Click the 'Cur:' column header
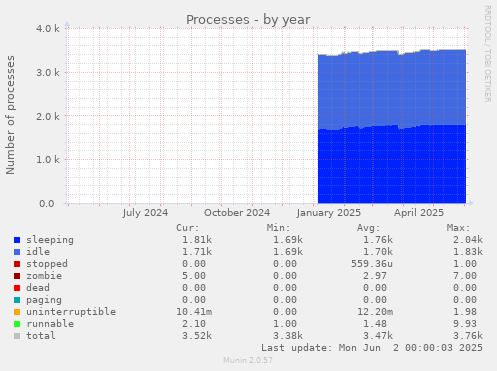 coord(188,228)
